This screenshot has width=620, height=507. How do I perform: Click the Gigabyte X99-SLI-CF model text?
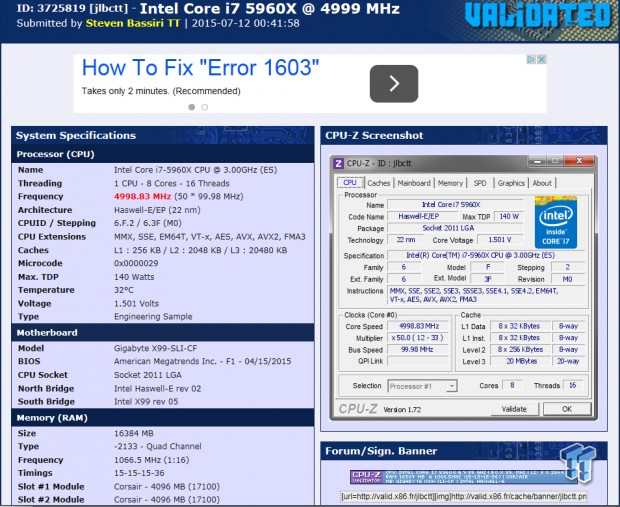[155, 348]
